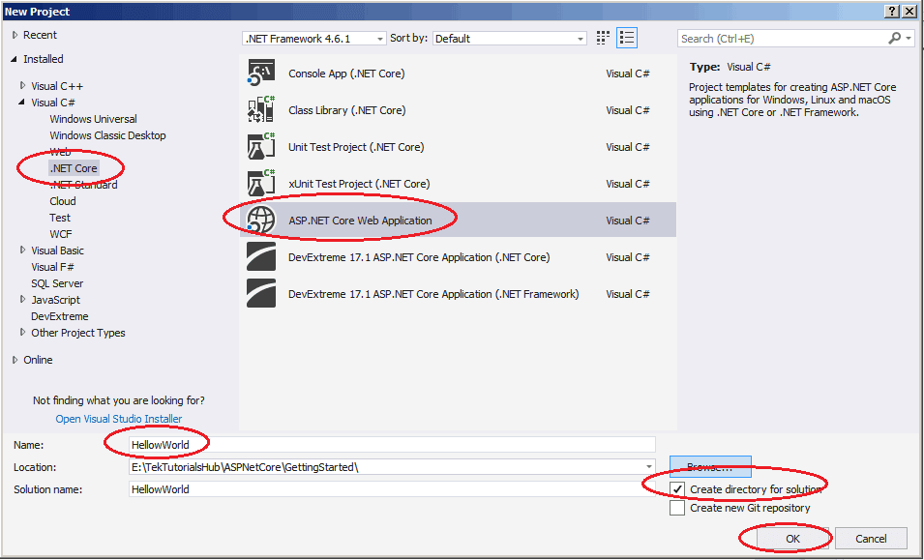The height and width of the screenshot is (560, 924).
Task: Open the Location path dropdown arrow
Action: coord(649,467)
